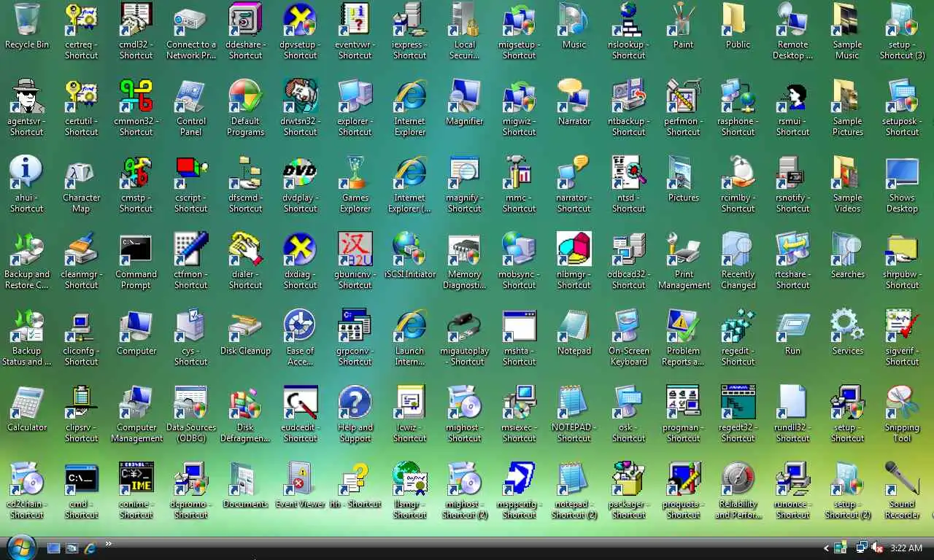The width and height of the screenshot is (934, 560).
Task: Select the Magnifier desktop icon
Action: click(465, 96)
